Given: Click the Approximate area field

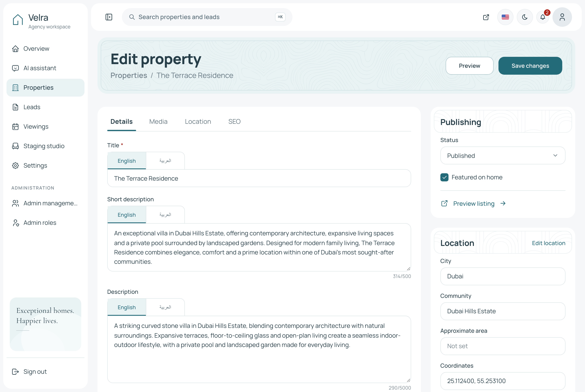Looking at the screenshot, I should (503, 346).
